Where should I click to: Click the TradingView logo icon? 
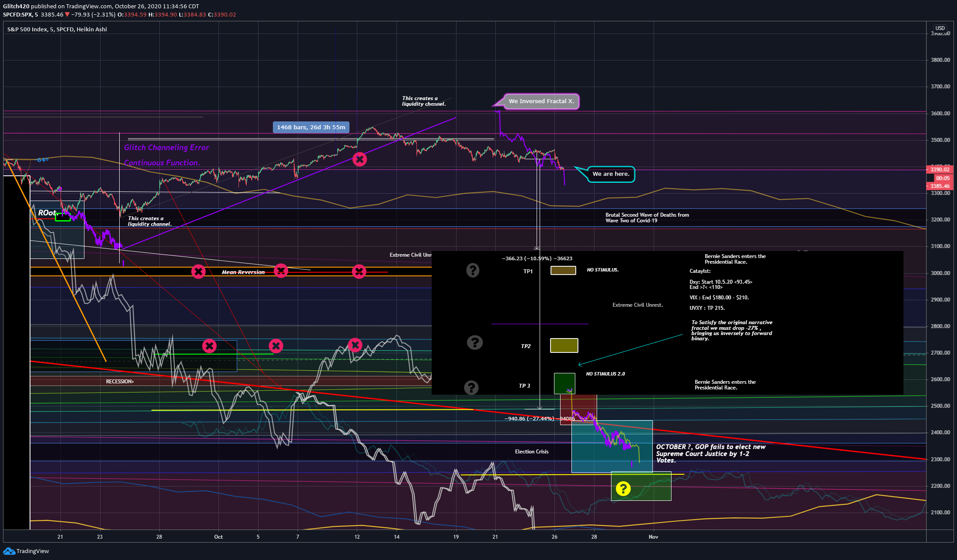click(x=9, y=551)
